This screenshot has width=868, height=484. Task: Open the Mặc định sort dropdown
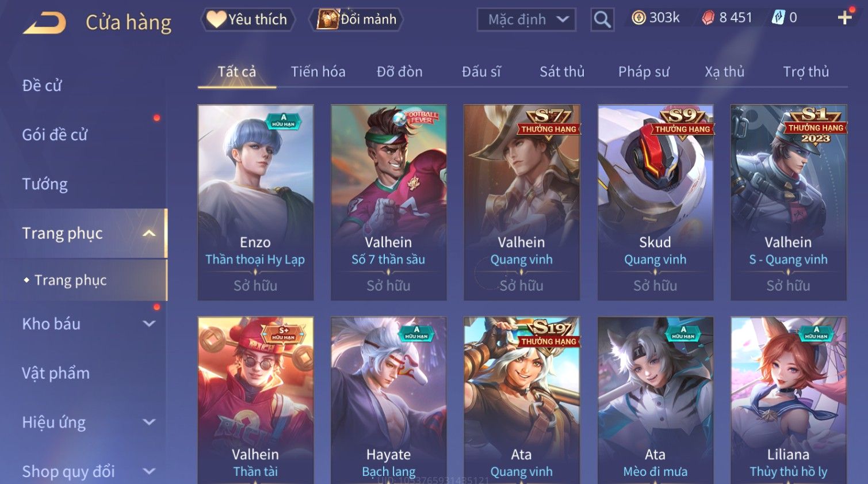pyautogui.click(x=526, y=20)
